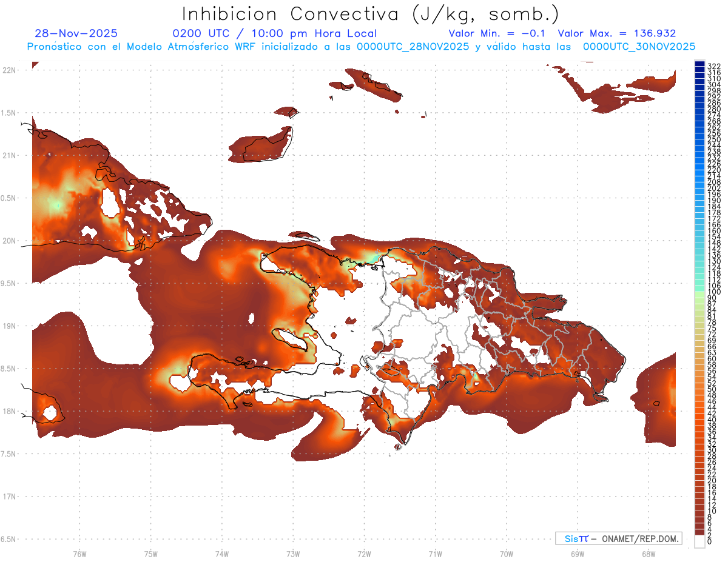728x562 pixels.
Task: Click the '10' colorbar value
Action: (712, 511)
